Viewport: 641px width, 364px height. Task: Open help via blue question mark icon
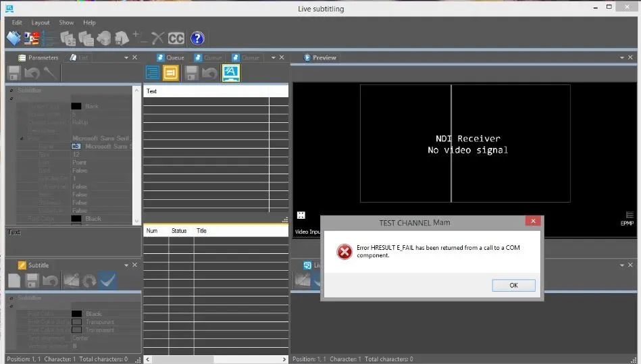tap(197, 38)
